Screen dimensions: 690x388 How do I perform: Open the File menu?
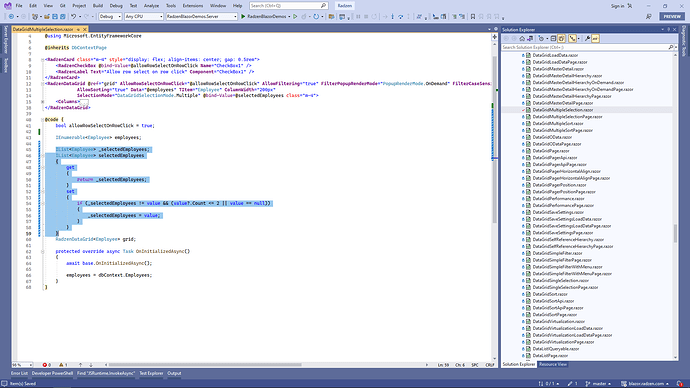[x=19, y=6]
